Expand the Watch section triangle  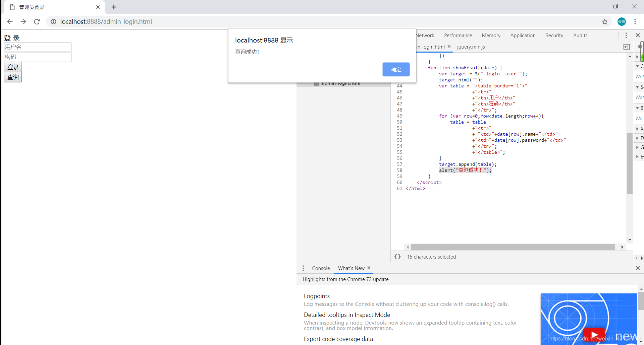(x=637, y=57)
